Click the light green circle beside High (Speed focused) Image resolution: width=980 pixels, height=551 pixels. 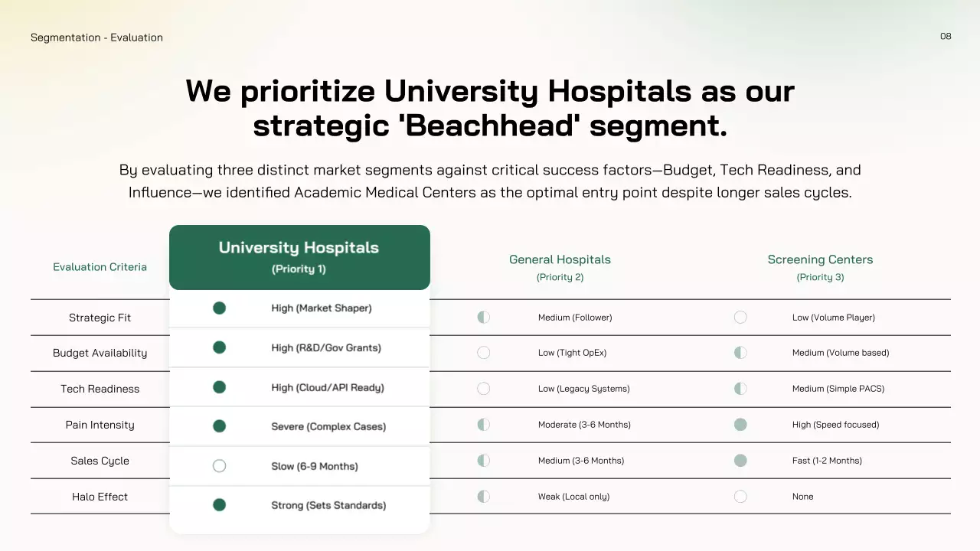(x=740, y=425)
